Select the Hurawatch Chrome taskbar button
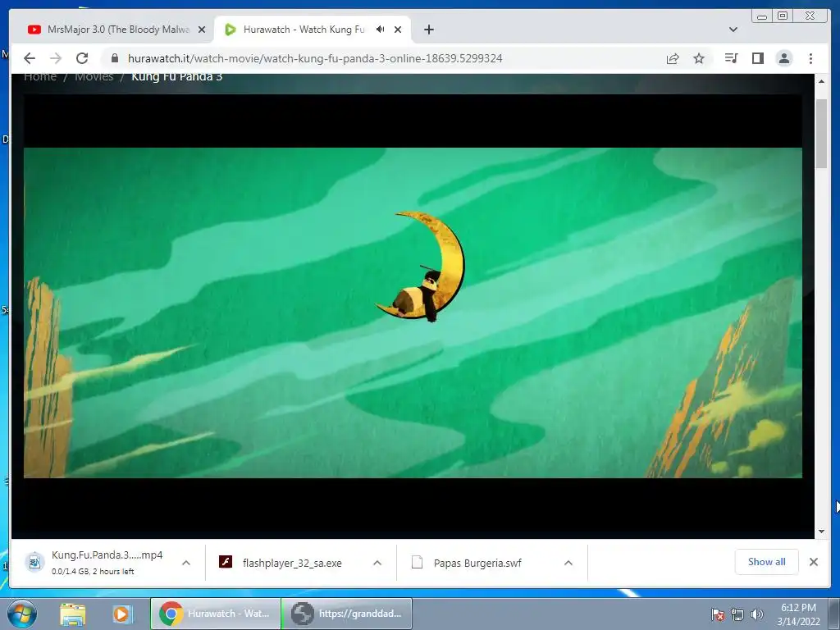 coord(216,614)
